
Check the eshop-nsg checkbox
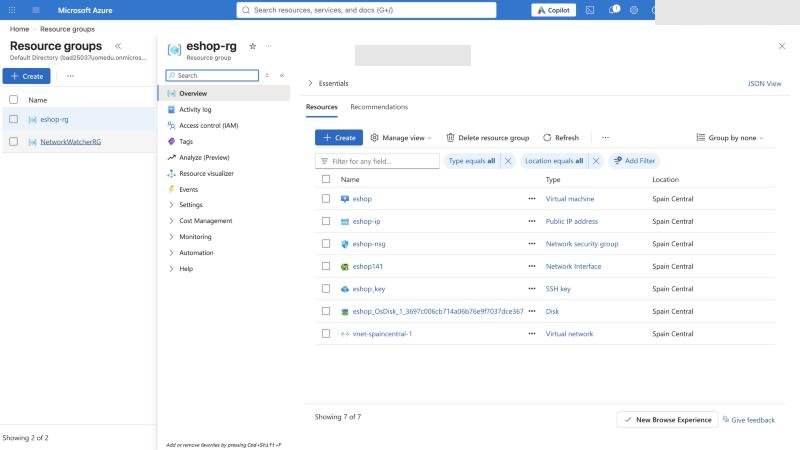tap(326, 243)
